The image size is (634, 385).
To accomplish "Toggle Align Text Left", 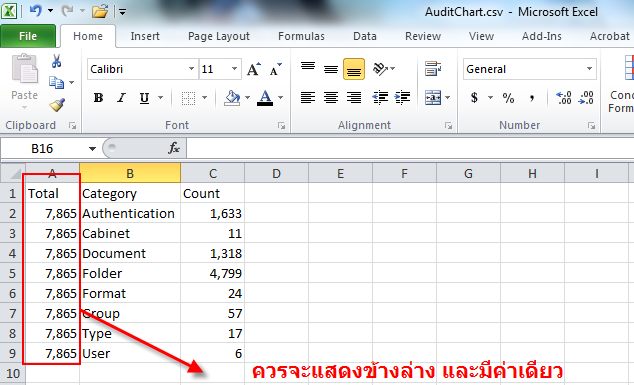I will pyautogui.click(x=308, y=97).
